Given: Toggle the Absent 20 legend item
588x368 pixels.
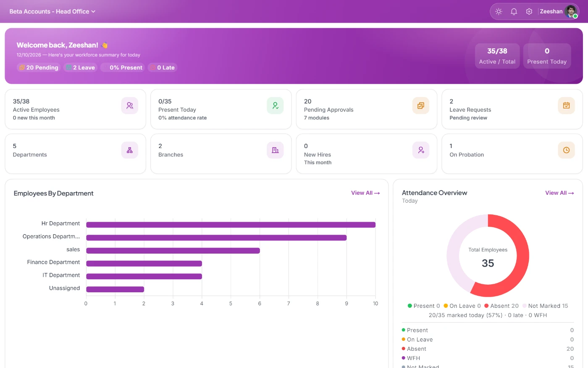Looking at the screenshot, I should tap(501, 306).
